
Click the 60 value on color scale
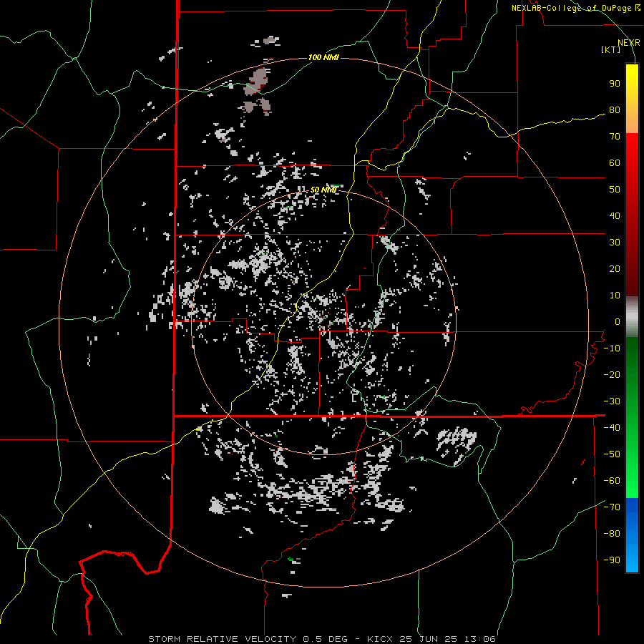[x=615, y=163]
